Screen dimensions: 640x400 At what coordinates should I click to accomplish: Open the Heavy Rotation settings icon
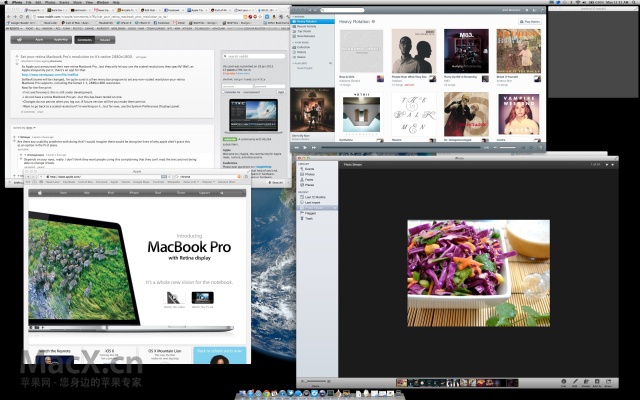pyautogui.click(x=373, y=22)
